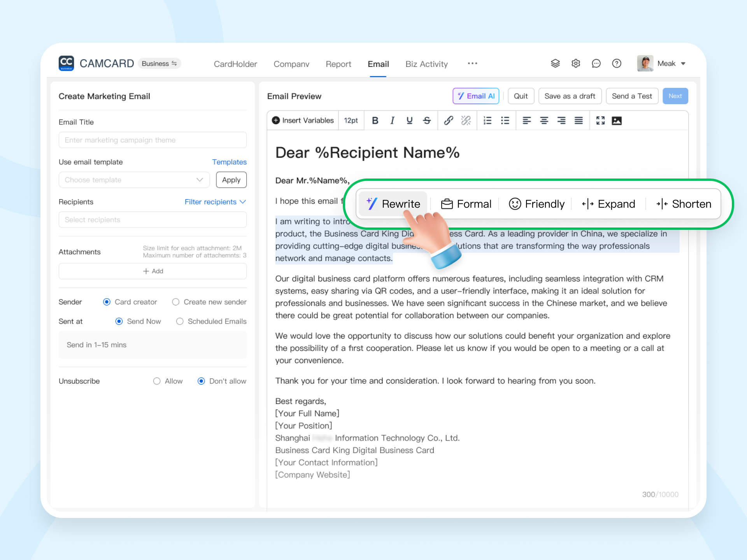
Task: Open the settings gear icon
Action: click(x=576, y=63)
